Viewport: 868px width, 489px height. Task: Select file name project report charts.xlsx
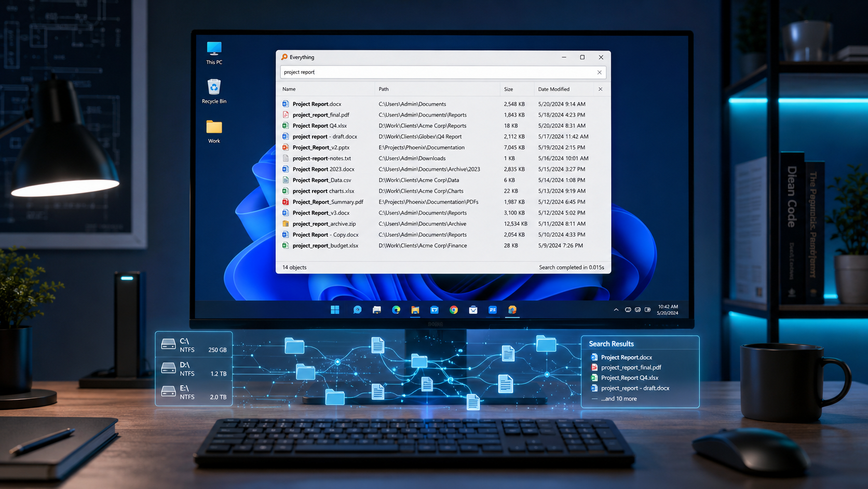pos(323,191)
